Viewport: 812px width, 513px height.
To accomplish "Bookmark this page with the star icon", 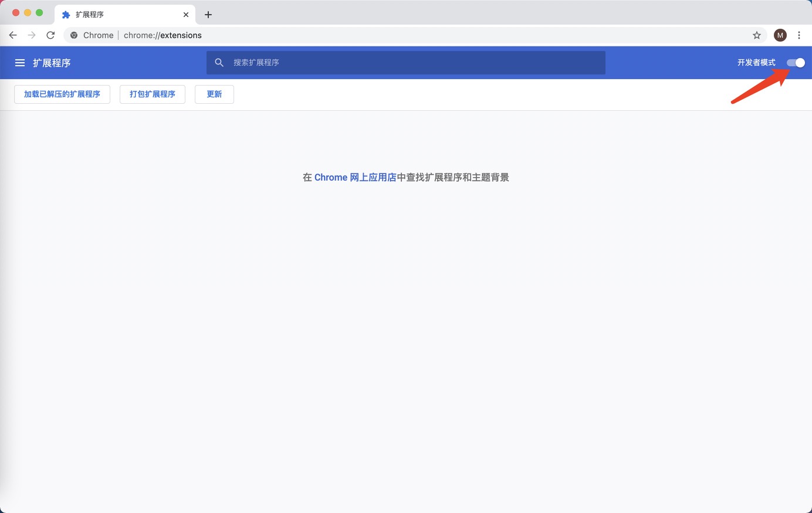I will [x=757, y=35].
